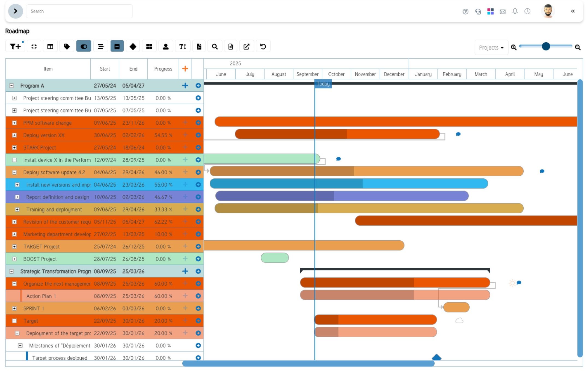The height and width of the screenshot is (391, 588).
Task: Expand the PPM software change row
Action: (x=14, y=123)
